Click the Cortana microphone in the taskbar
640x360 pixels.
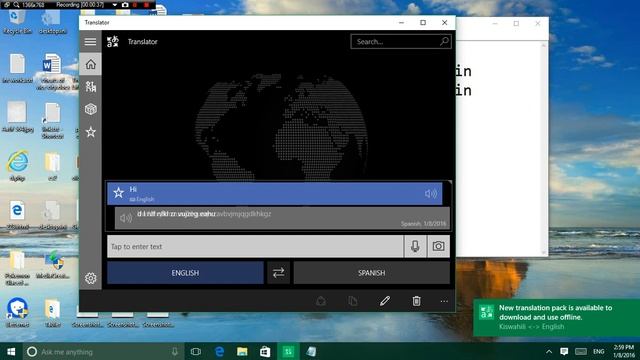(x=174, y=351)
